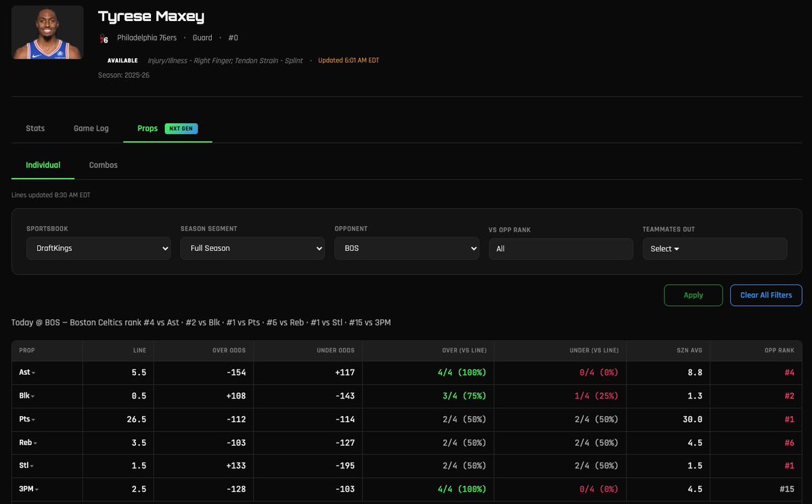Open the Season Segment dropdown
This screenshot has width=812, height=504.
pyautogui.click(x=252, y=248)
